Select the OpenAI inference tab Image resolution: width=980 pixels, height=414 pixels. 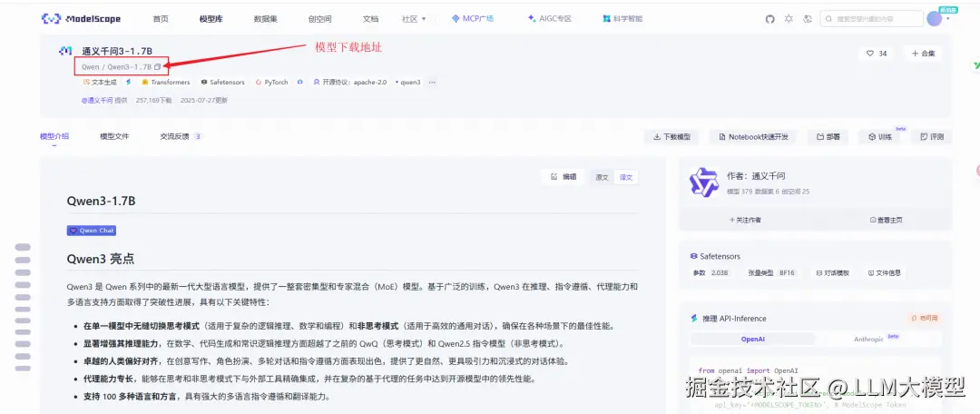[x=752, y=339]
